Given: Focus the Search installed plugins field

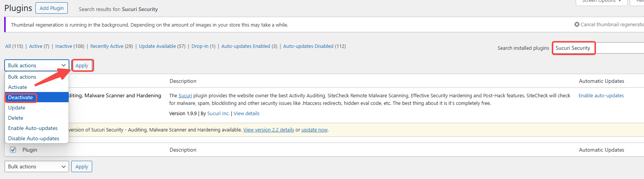Looking at the screenshot, I should click(598, 48).
